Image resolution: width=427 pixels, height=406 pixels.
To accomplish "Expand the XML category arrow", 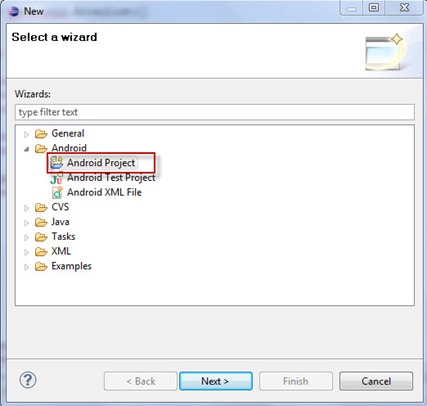I will pyautogui.click(x=26, y=252).
